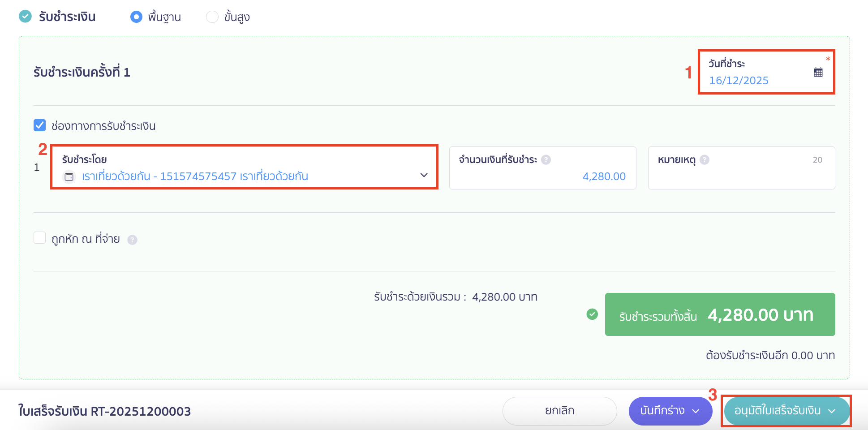The width and height of the screenshot is (868, 430).
Task: Uncheck the ช่องทางการรับชำระเงิน checkbox
Action: 39,125
